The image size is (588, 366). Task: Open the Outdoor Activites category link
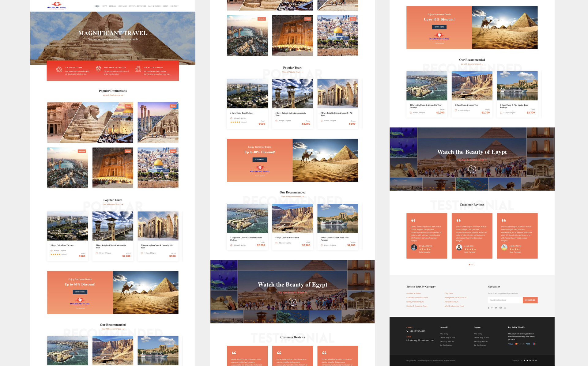(x=413, y=293)
